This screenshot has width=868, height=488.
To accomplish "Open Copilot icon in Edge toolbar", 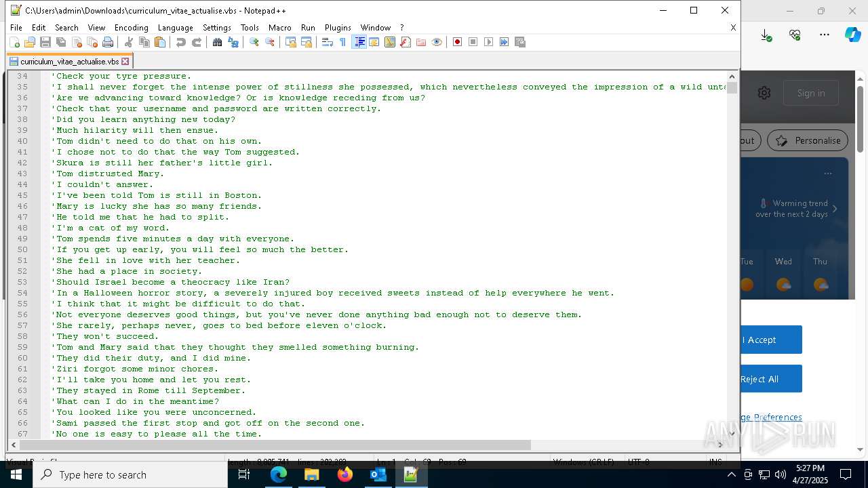I will coord(852,35).
